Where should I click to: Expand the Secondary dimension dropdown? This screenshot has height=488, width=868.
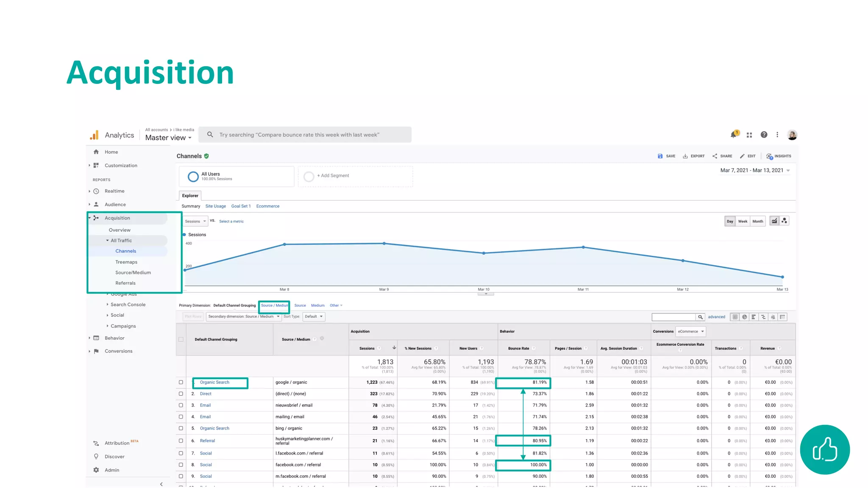(244, 317)
